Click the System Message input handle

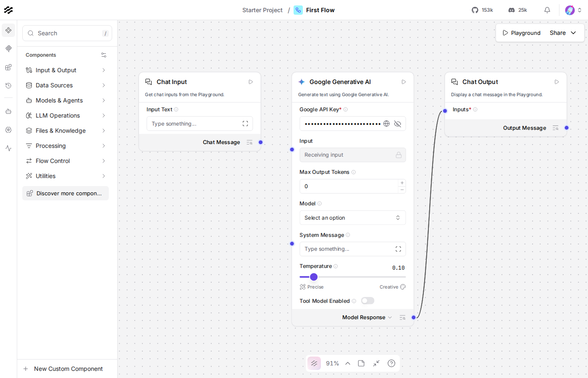pos(292,244)
